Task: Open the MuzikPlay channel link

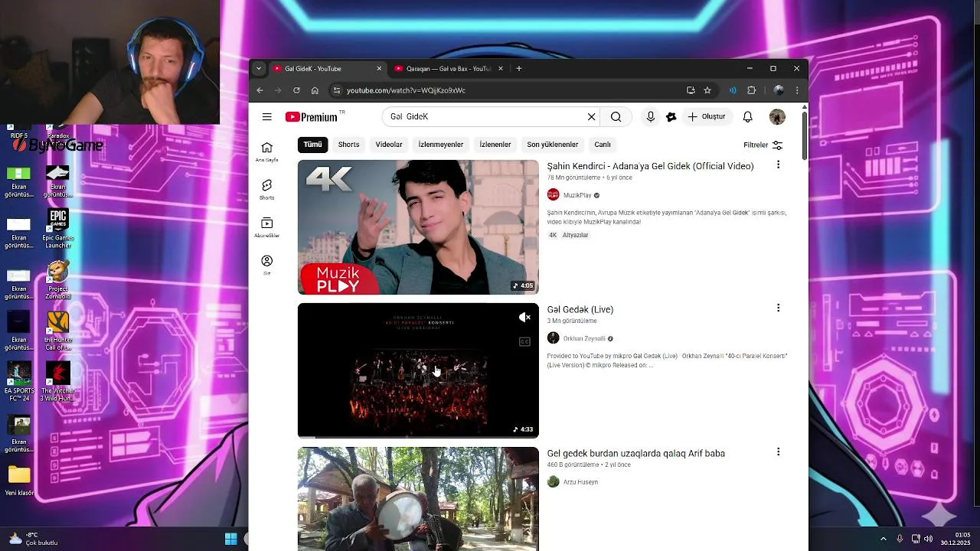Action: tap(577, 195)
